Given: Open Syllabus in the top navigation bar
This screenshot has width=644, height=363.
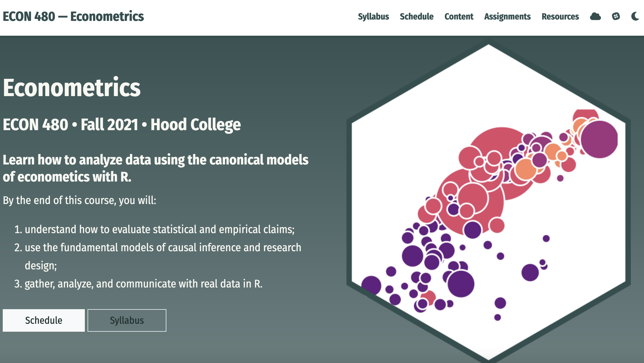Looking at the screenshot, I should click(373, 16).
